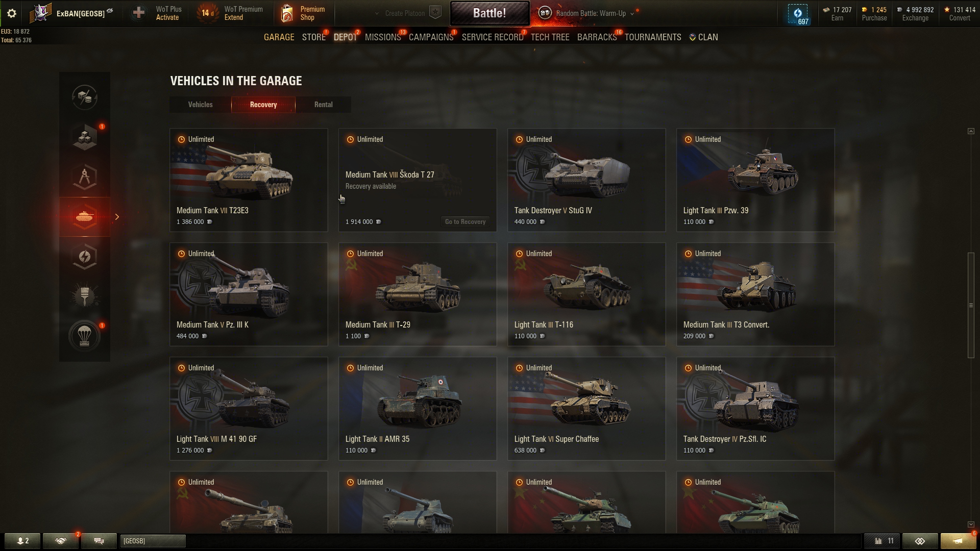980x551 pixels.
Task: Select the red tank vehicles sidebar icon
Action: [85, 217]
